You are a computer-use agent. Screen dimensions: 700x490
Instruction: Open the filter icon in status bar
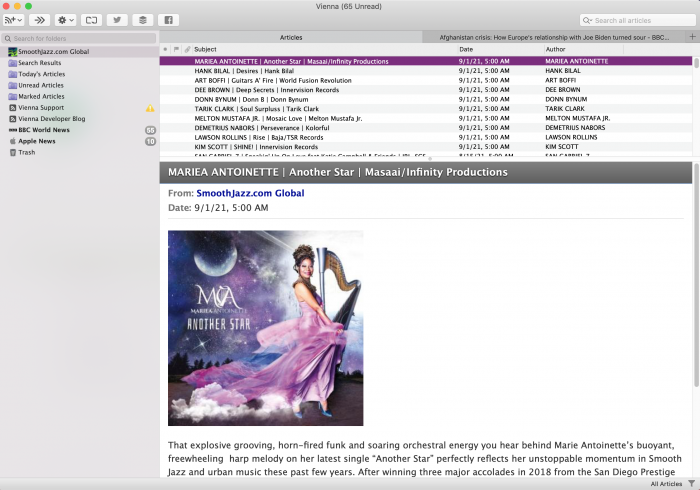point(692,484)
